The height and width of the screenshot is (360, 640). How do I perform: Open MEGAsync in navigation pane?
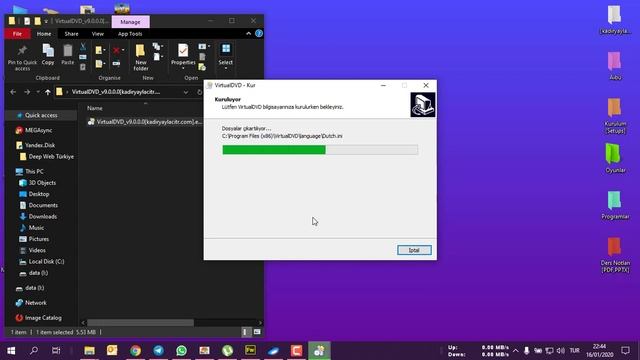click(34, 131)
